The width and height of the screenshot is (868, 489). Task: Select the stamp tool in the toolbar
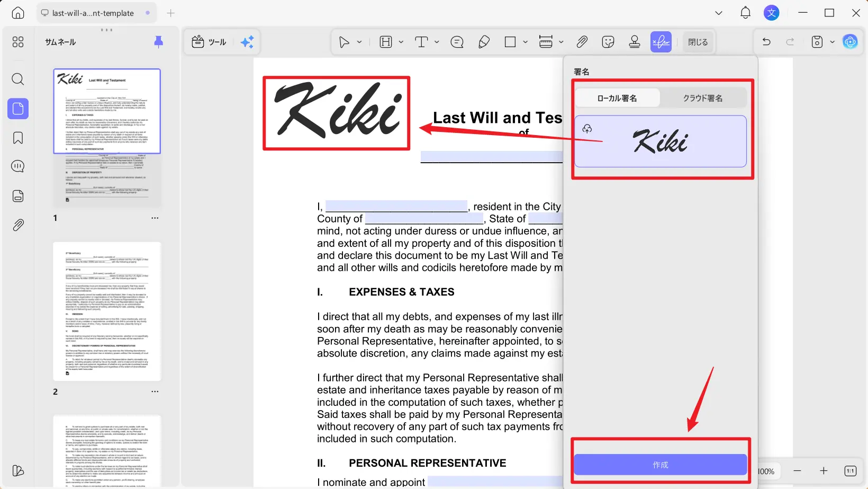point(634,41)
